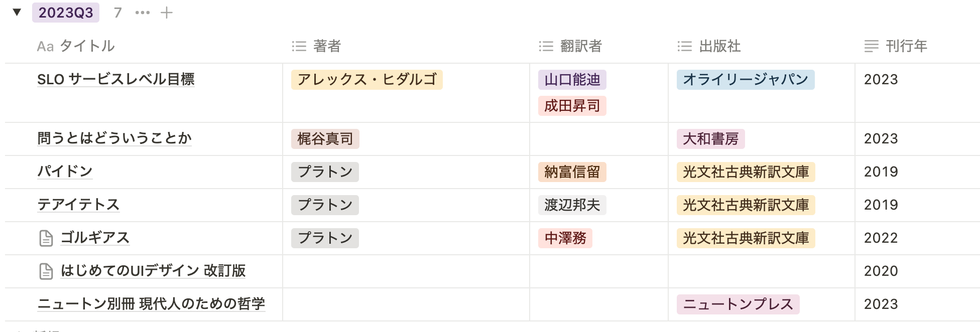Open the SLO サービスレベル目標 page
980x332 pixels.
click(x=116, y=79)
